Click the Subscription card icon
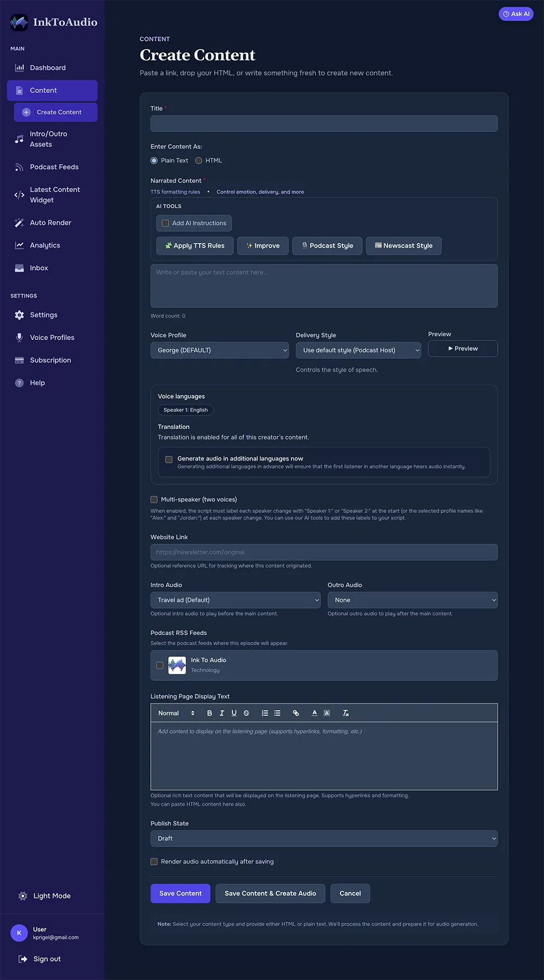Screen dimensions: 544x980 pos(19,360)
